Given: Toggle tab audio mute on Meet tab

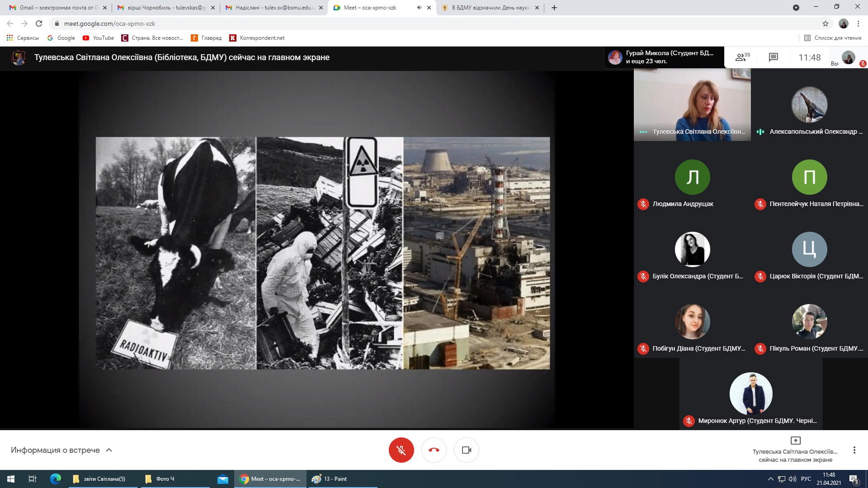Looking at the screenshot, I should 419,8.
